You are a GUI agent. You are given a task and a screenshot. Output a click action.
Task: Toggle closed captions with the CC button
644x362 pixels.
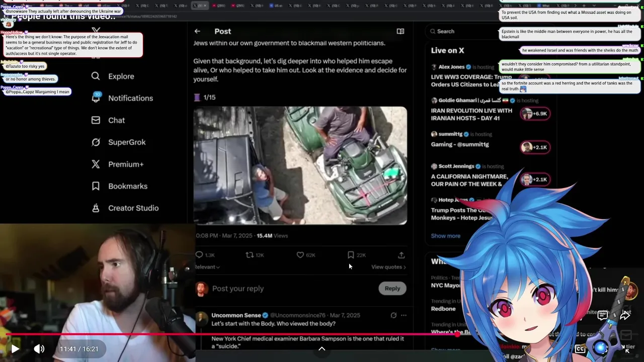pyautogui.click(x=580, y=349)
